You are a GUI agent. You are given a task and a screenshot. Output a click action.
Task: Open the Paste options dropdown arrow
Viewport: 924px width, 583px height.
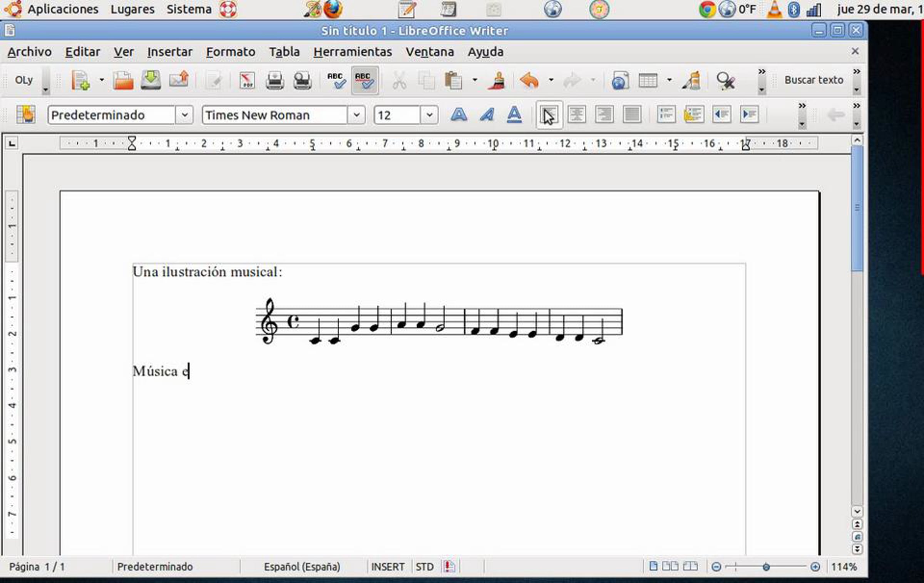475,80
